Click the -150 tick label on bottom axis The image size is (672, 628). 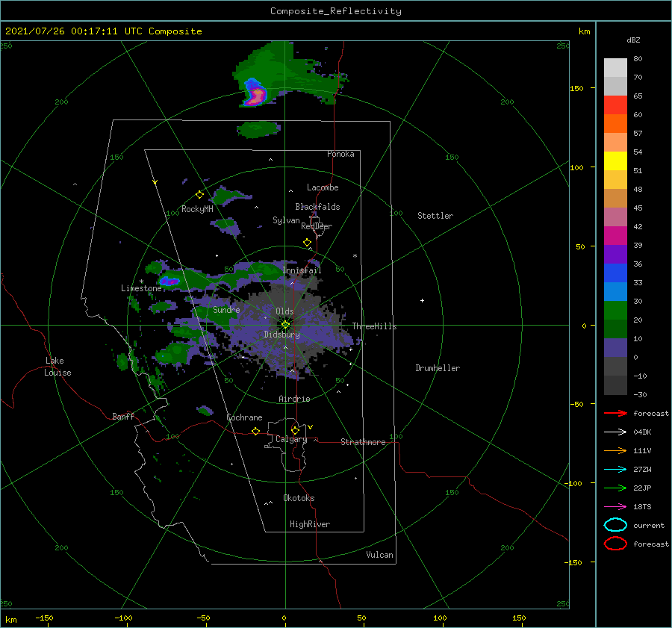44,618
